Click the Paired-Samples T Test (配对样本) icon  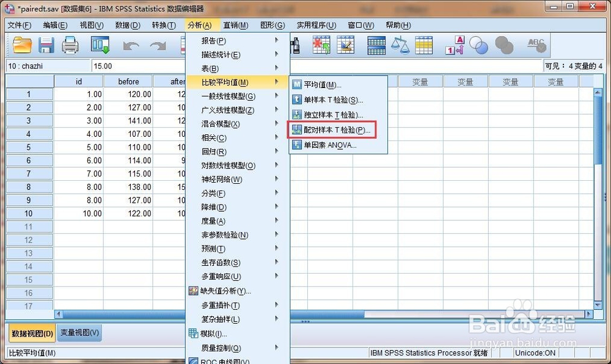tap(297, 129)
